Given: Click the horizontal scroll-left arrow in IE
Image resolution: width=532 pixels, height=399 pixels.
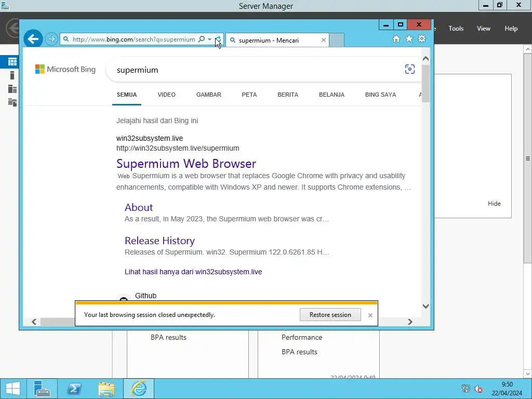Looking at the screenshot, I should click(x=34, y=322).
